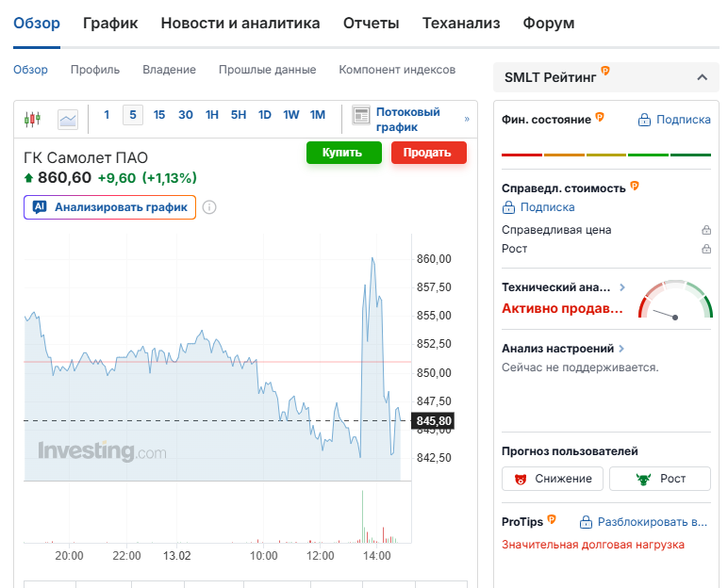Click the Pro badge beside ProTips
Image resolution: width=728 pixels, height=588 pixels.
coord(552,519)
